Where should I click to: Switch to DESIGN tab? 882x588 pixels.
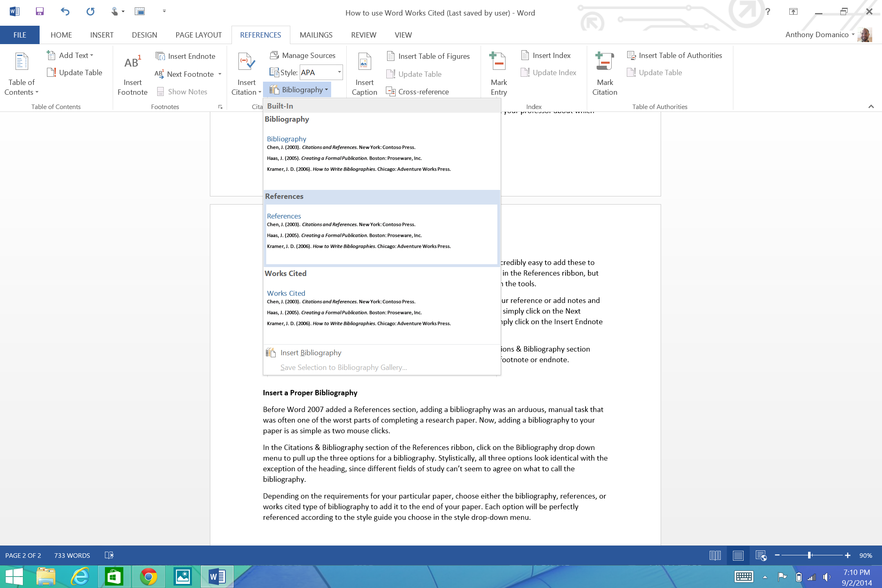point(144,35)
